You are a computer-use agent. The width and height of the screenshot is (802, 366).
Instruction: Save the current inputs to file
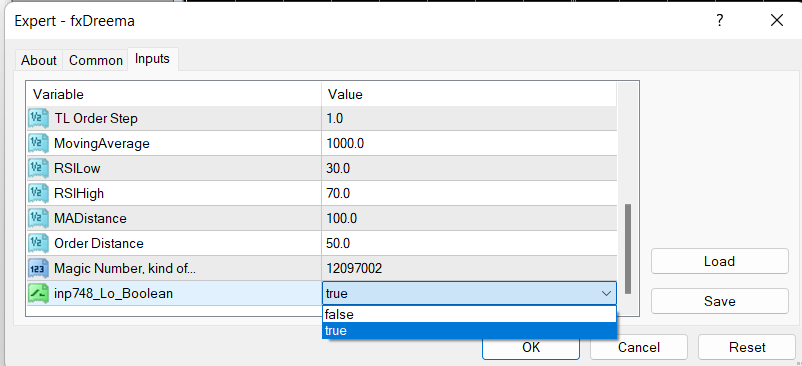point(720,301)
